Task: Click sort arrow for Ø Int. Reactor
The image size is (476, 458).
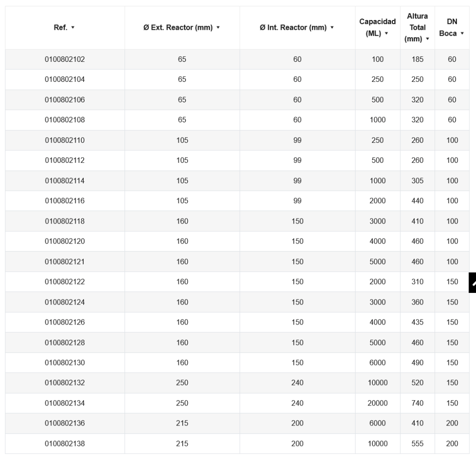Action: pos(332,28)
